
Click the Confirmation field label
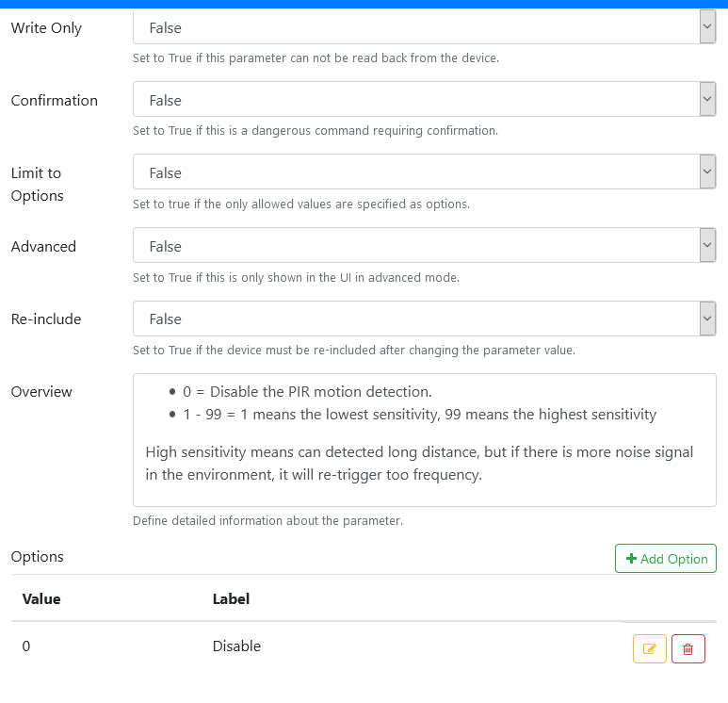pyautogui.click(x=54, y=100)
